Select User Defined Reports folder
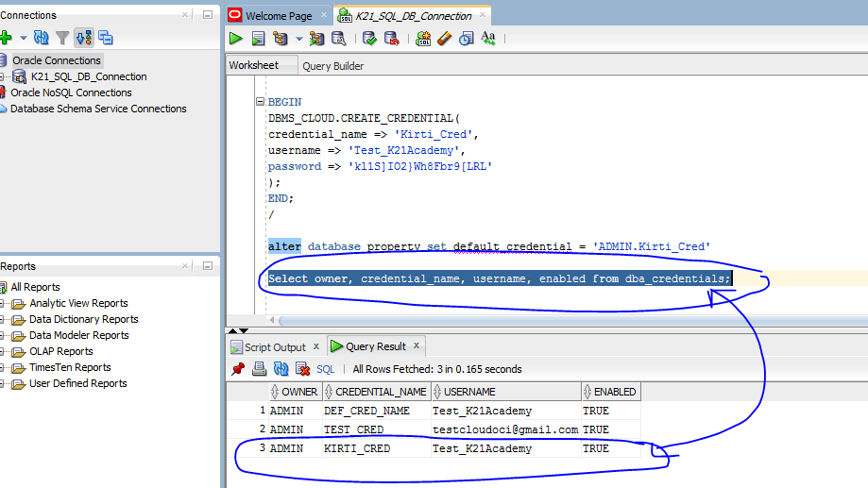The width and height of the screenshot is (868, 488). coord(77,383)
